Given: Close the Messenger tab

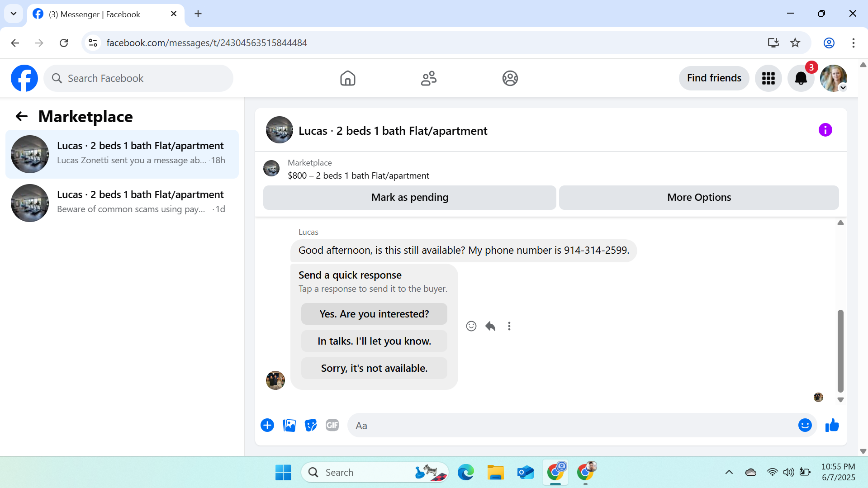Looking at the screenshot, I should tap(174, 14).
